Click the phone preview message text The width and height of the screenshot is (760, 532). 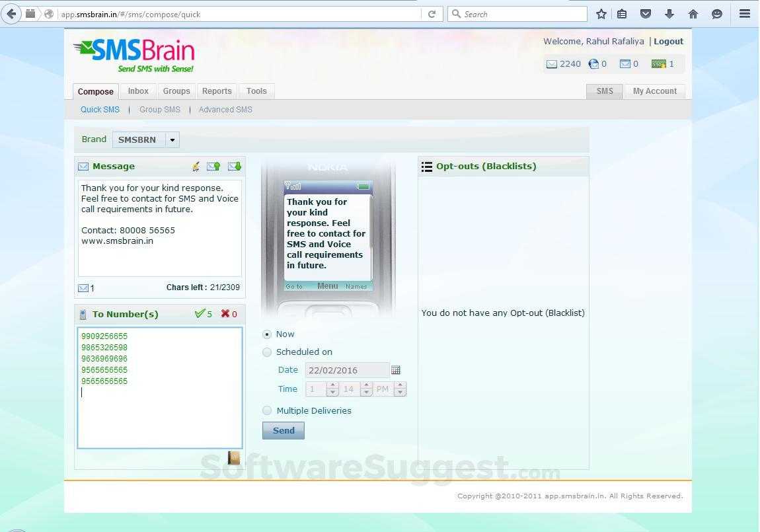pos(326,233)
